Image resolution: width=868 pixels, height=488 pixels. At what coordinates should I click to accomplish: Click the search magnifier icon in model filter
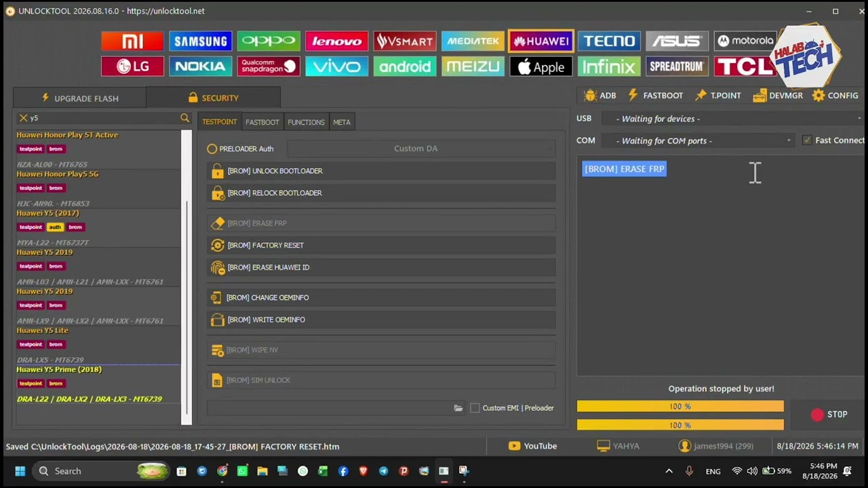click(184, 118)
